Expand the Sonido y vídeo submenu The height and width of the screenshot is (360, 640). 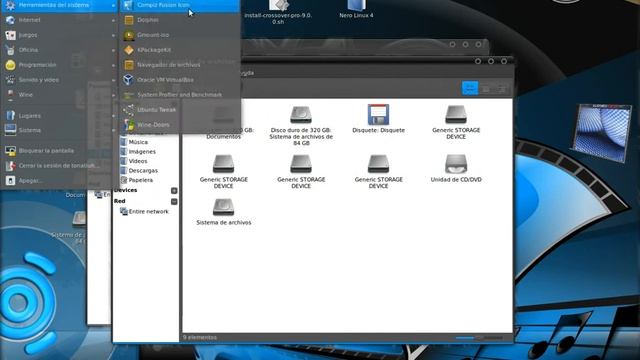(x=60, y=80)
